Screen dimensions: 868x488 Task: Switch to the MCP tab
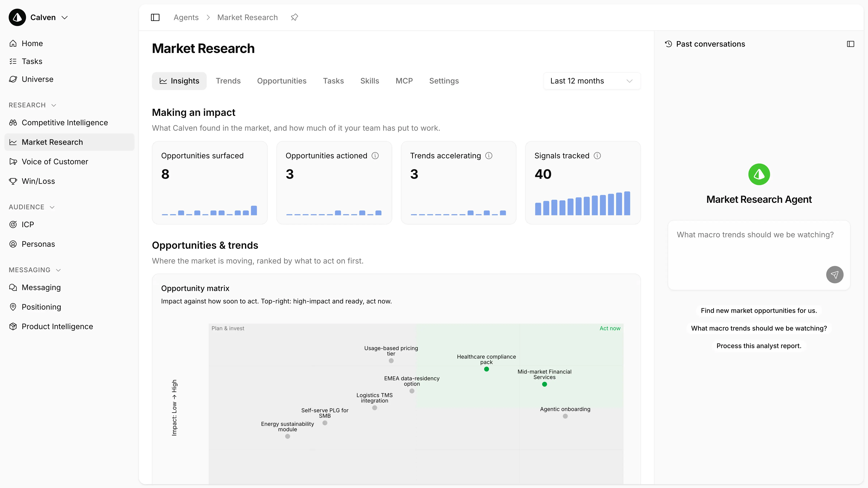[x=404, y=81]
